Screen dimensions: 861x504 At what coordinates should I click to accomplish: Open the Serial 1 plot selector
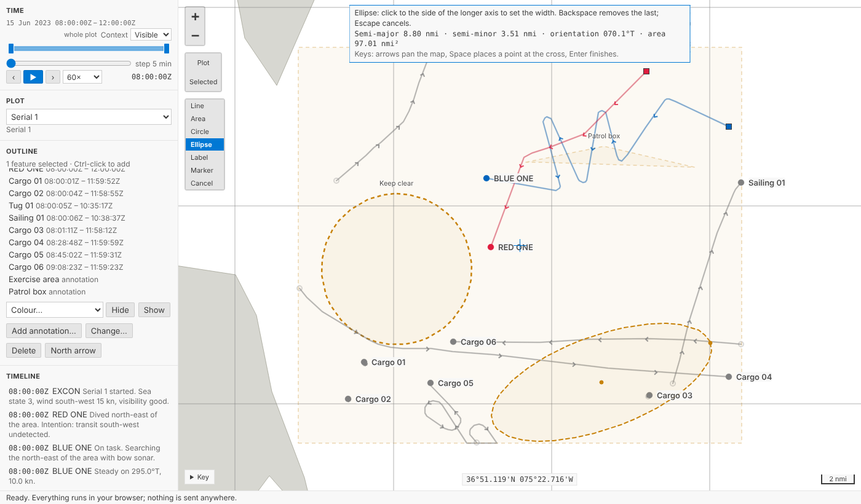(89, 117)
